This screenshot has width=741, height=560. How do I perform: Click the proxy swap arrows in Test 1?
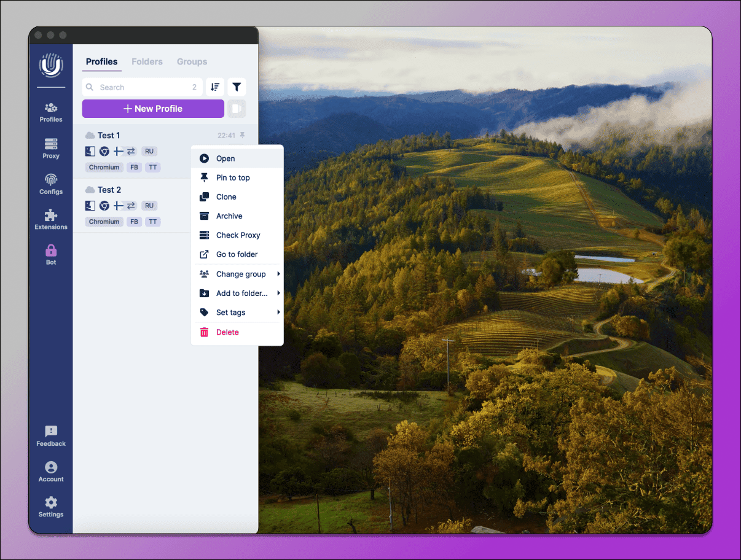pyautogui.click(x=131, y=151)
